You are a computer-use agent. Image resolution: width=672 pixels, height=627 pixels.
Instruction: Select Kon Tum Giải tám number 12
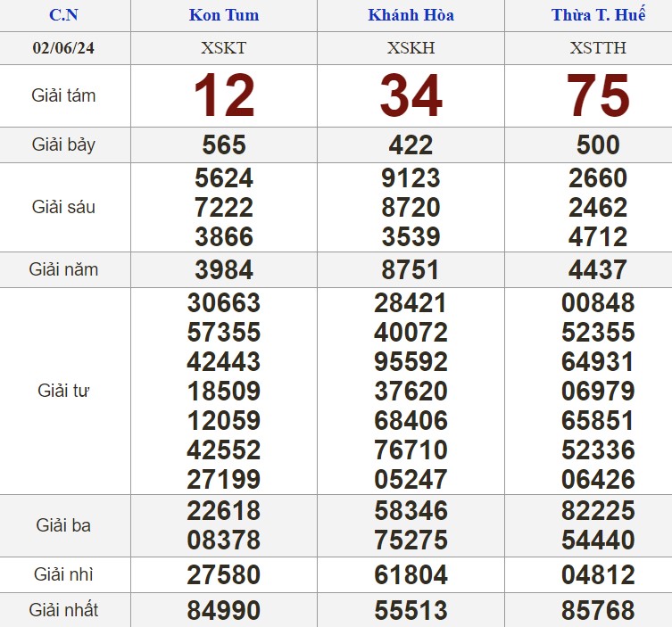224,95
